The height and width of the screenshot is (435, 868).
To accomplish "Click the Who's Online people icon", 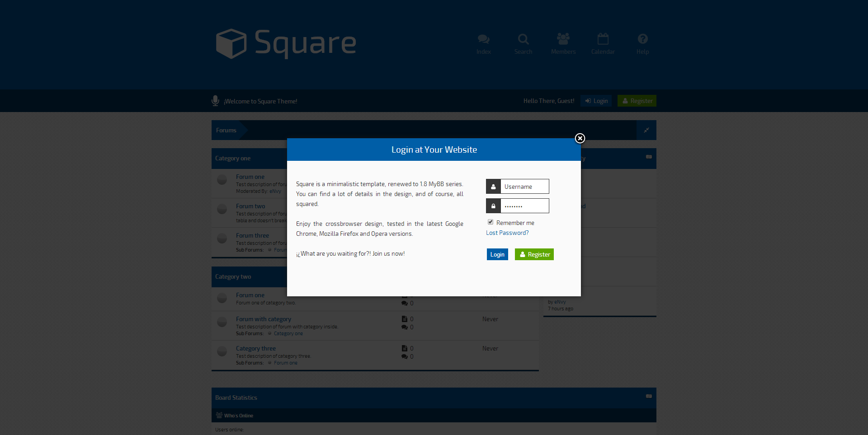I will point(219,415).
